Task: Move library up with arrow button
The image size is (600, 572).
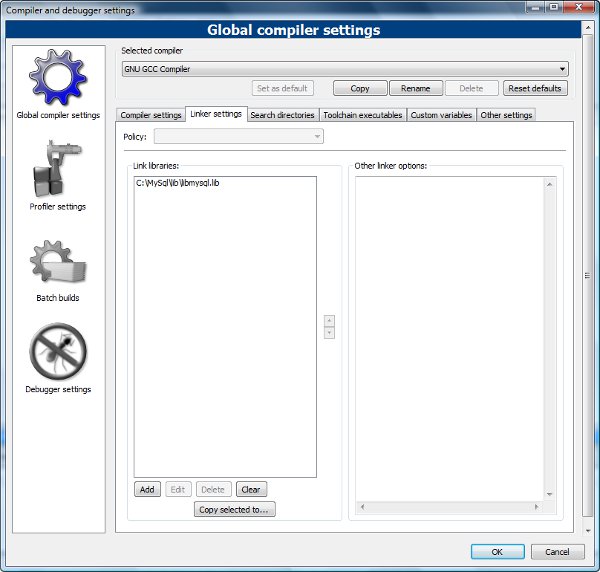Action: click(x=329, y=321)
